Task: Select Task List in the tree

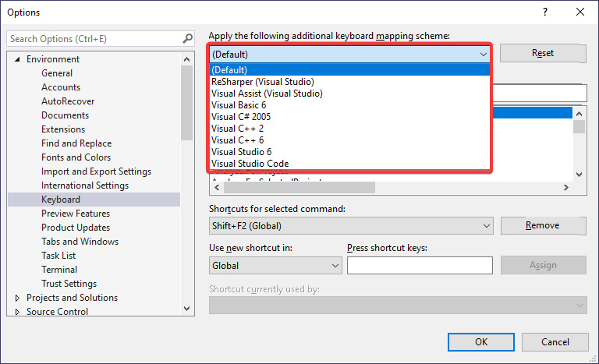Action: 58,256
